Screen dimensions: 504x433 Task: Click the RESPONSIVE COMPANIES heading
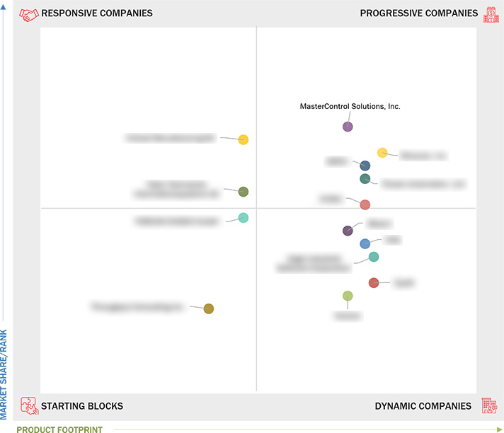click(x=97, y=13)
